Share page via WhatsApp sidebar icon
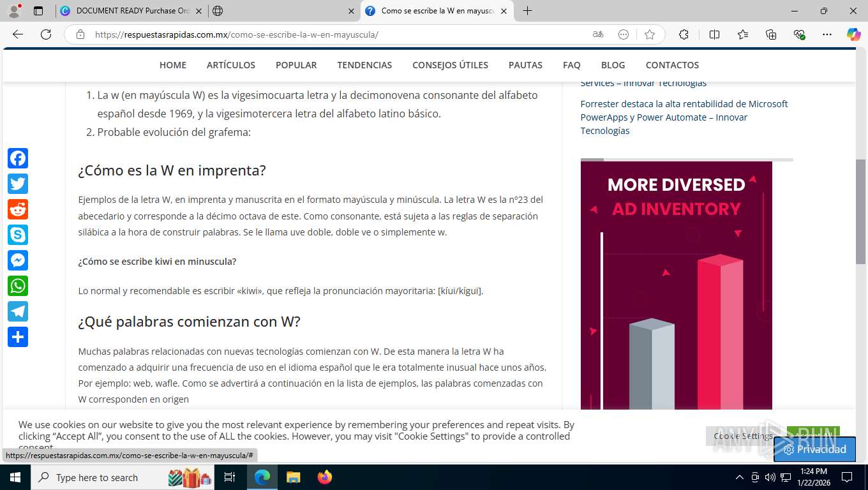868x490 pixels. (18, 286)
